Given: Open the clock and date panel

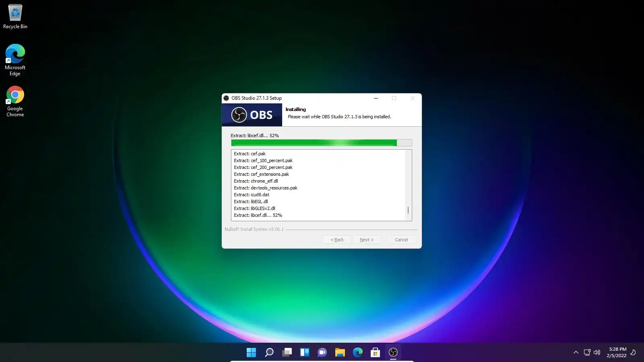Looking at the screenshot, I should coord(617,352).
